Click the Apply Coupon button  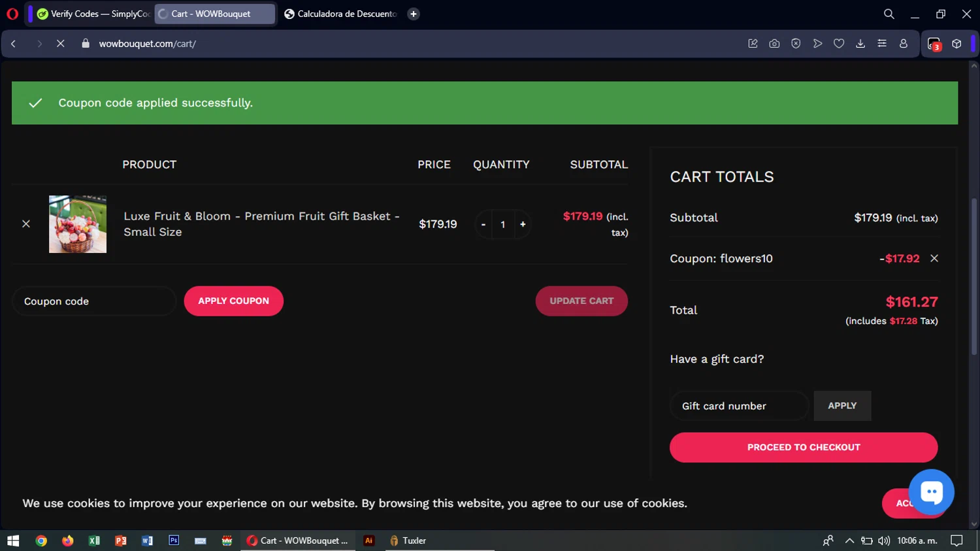[234, 301]
